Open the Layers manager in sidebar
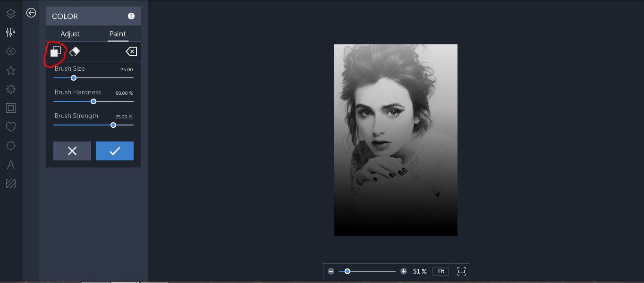This screenshot has width=644, height=283. tap(10, 14)
